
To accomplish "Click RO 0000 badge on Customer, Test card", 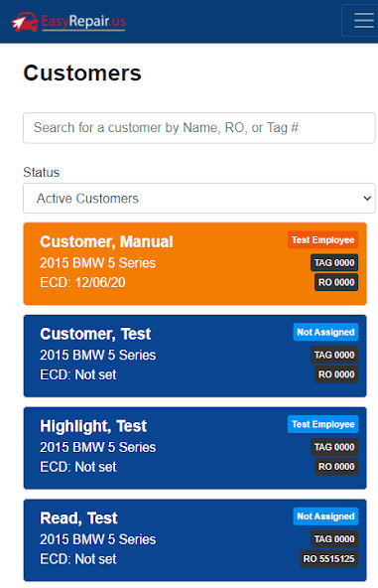I will point(336,374).
